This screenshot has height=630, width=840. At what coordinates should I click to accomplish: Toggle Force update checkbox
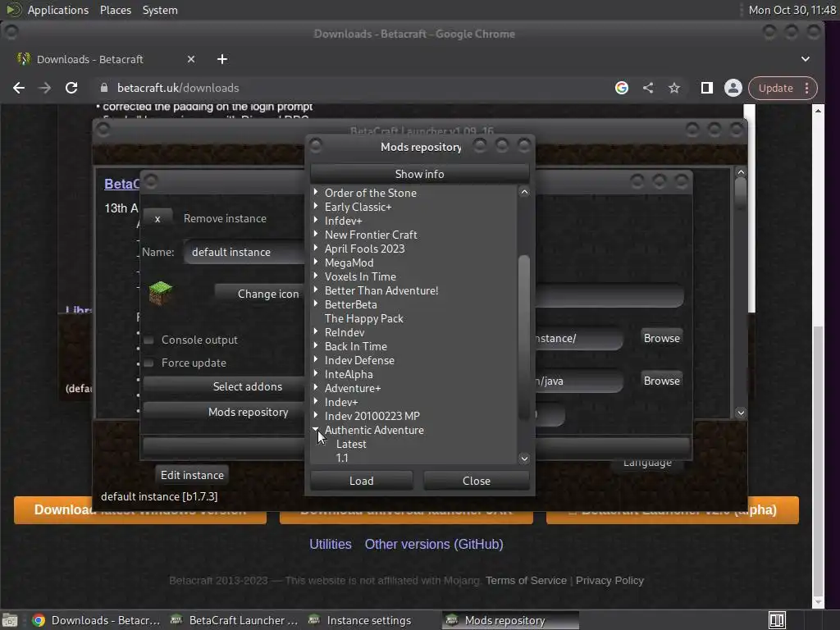pos(149,363)
